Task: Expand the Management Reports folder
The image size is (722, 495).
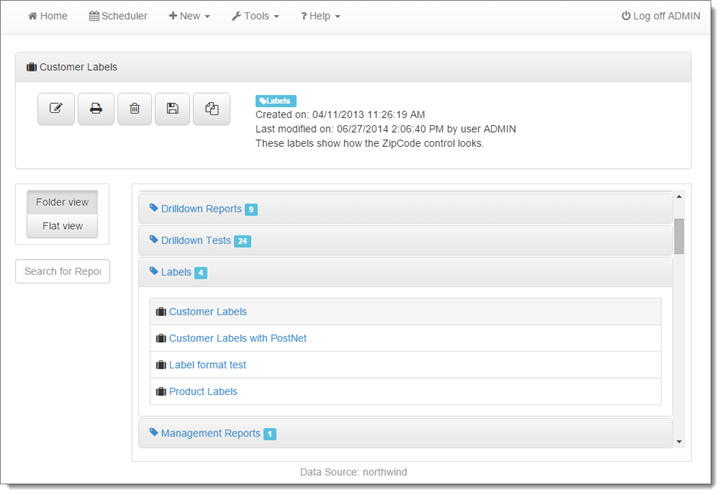Action: (x=210, y=434)
